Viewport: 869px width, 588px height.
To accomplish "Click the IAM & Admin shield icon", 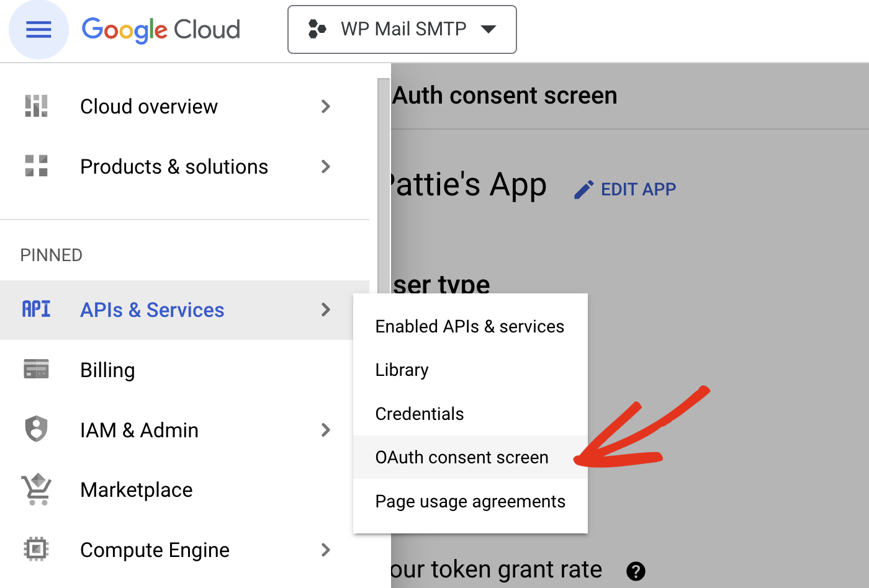I will 36,429.
